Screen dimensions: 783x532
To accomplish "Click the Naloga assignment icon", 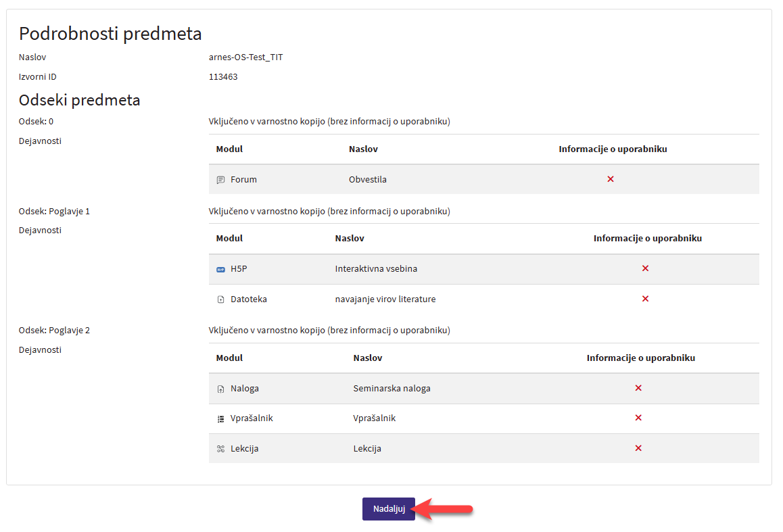I will pos(220,389).
